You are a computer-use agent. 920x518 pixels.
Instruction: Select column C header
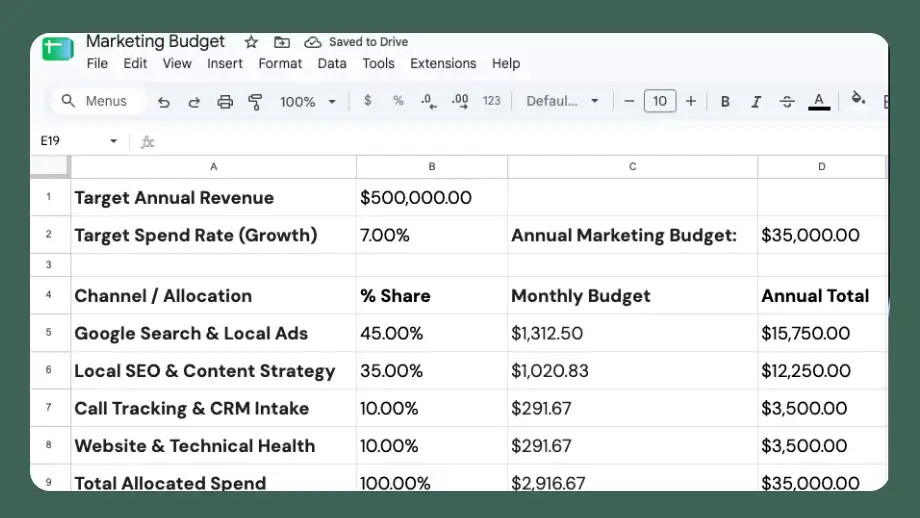(632, 167)
